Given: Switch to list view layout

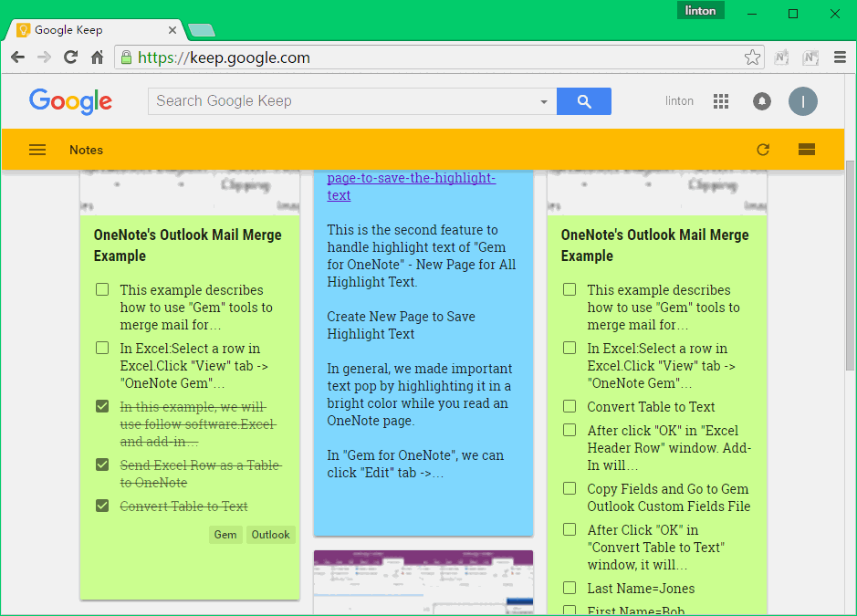Looking at the screenshot, I should (x=807, y=150).
